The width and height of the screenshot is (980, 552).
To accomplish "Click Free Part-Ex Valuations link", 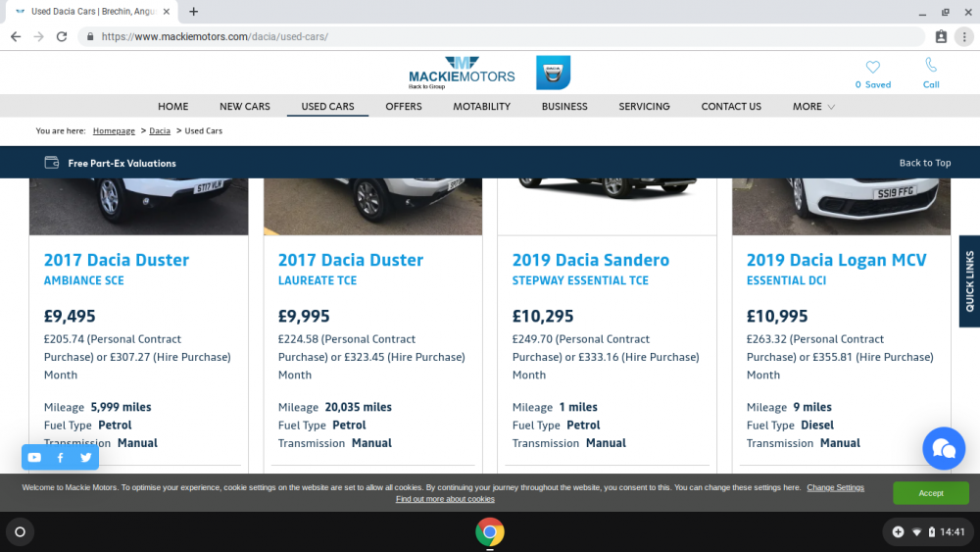I will pos(122,163).
